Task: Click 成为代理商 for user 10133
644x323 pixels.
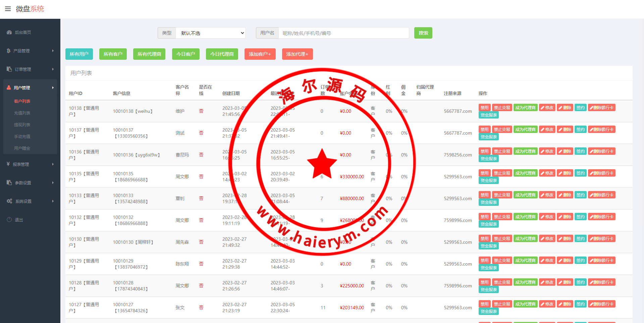Action: tap(525, 195)
